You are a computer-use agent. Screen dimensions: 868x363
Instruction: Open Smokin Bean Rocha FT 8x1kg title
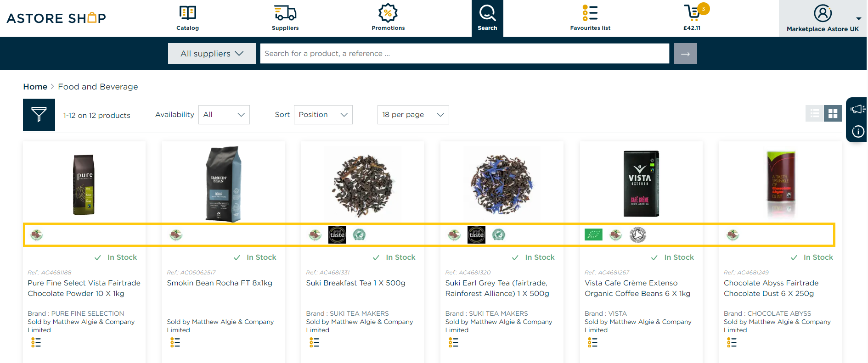point(220,283)
